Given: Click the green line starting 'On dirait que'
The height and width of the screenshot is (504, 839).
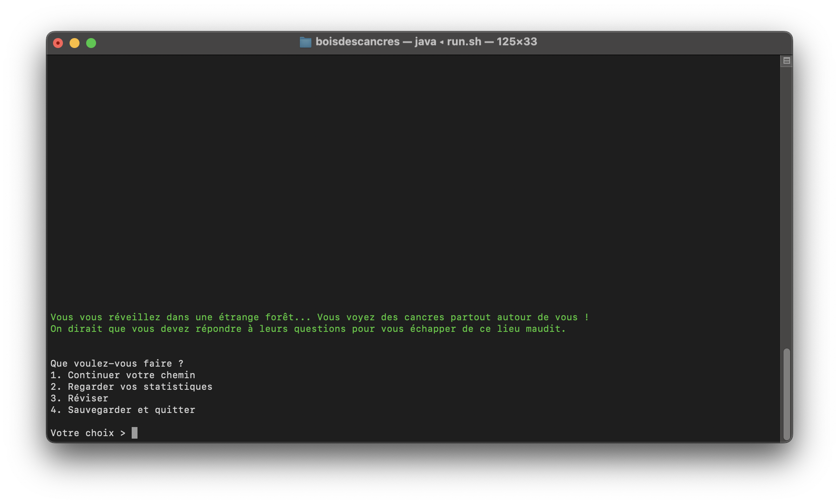Looking at the screenshot, I should (308, 329).
